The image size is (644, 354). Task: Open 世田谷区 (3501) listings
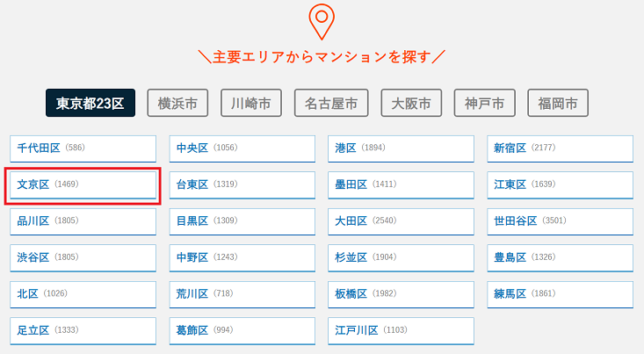click(561, 221)
